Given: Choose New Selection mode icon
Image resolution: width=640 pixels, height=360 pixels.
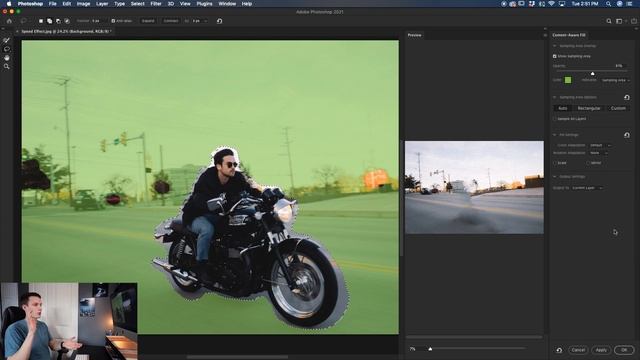Looking at the screenshot, I should tap(41, 21).
